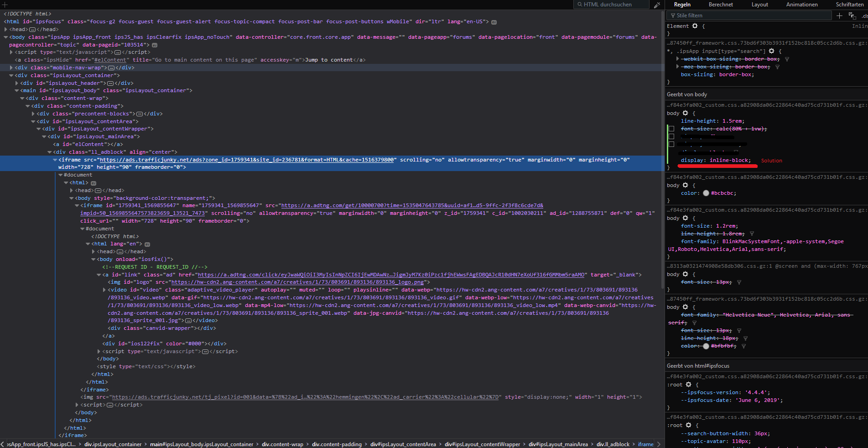Open the .cls class panel button

click(864, 16)
